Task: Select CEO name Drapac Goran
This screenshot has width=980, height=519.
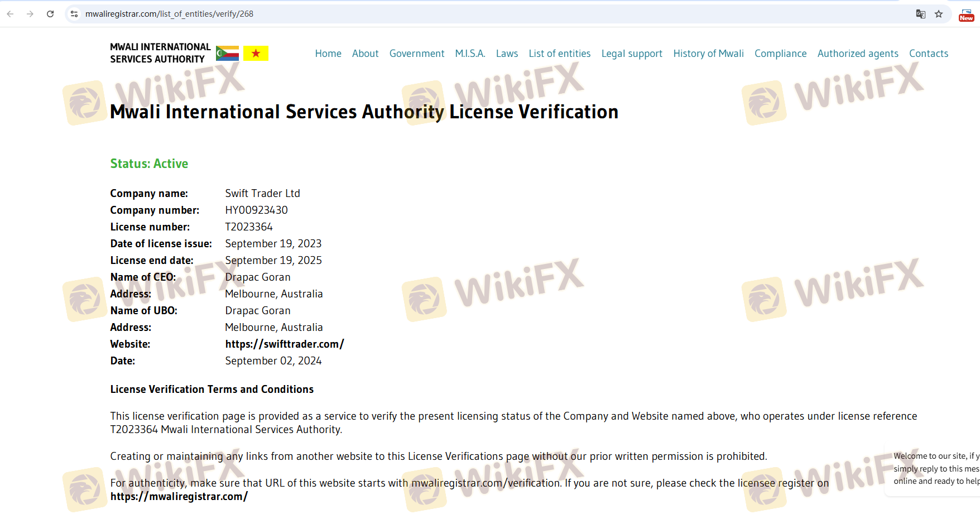Action: click(258, 277)
